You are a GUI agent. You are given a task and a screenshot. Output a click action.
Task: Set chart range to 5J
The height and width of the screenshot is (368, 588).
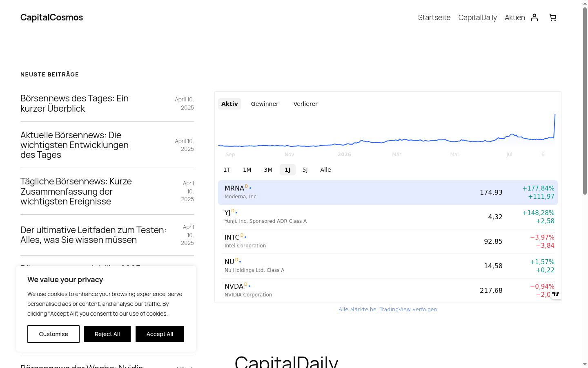305,170
